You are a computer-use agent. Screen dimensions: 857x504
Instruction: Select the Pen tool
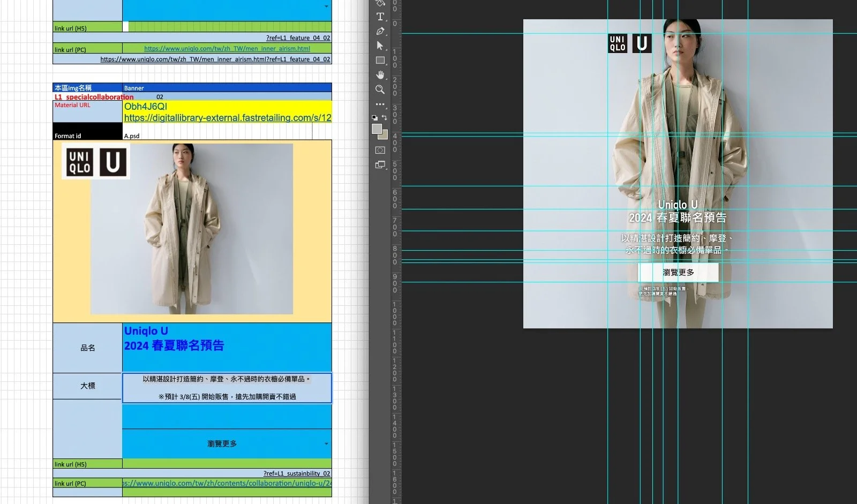[x=380, y=31]
